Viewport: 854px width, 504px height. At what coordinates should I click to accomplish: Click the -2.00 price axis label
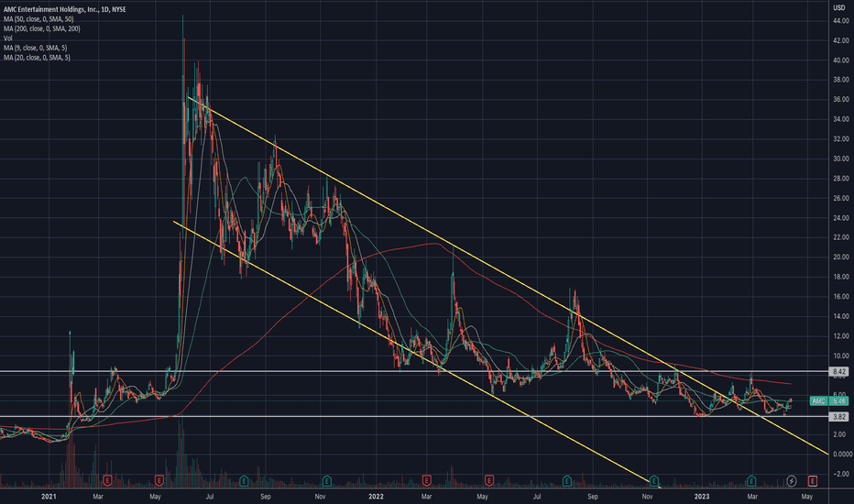coord(841,474)
